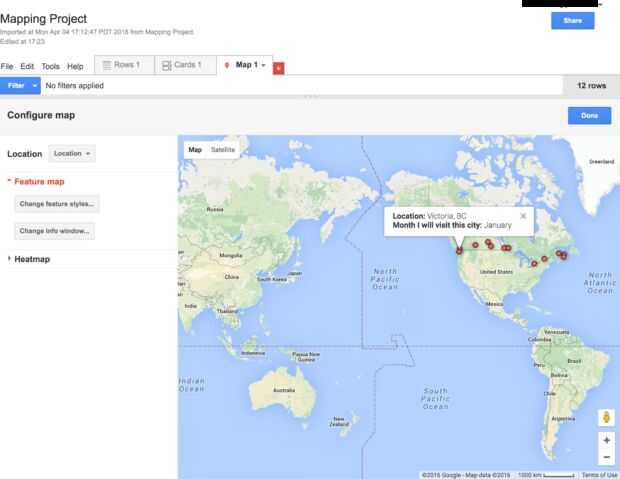Open the Map 1 tab dropdown arrow

click(x=264, y=65)
